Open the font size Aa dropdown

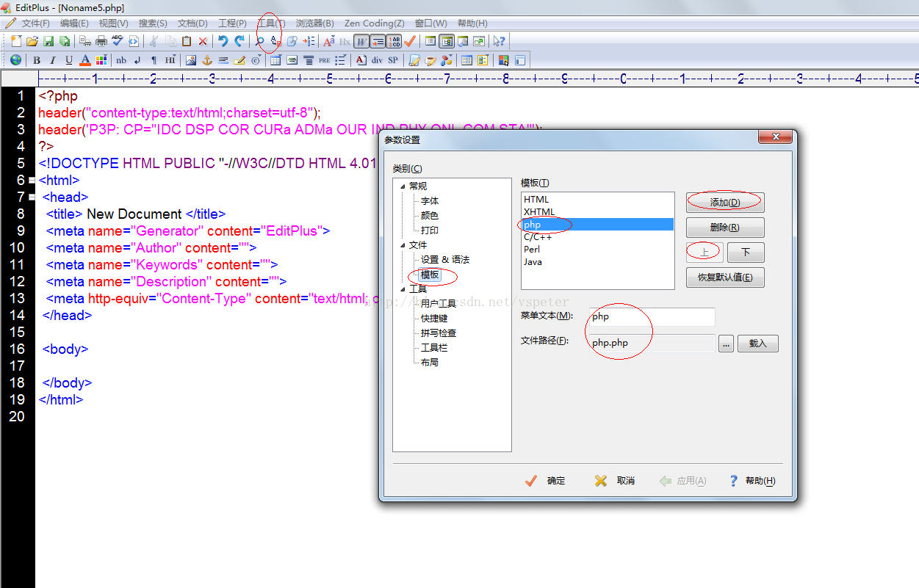pyautogui.click(x=328, y=41)
